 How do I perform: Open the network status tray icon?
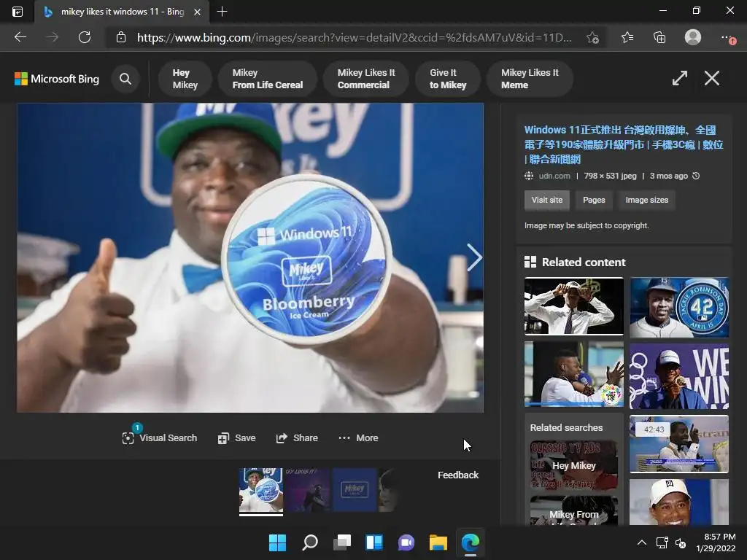point(662,542)
